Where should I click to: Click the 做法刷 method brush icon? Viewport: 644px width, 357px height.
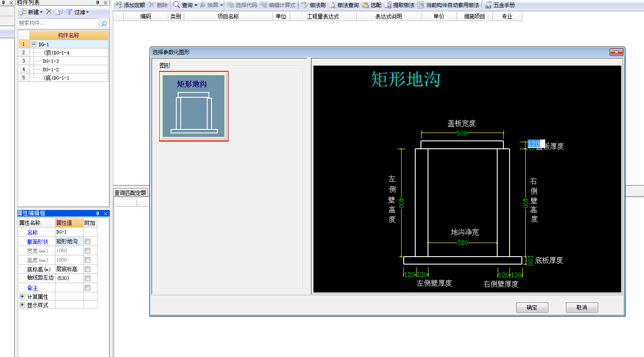(x=304, y=5)
